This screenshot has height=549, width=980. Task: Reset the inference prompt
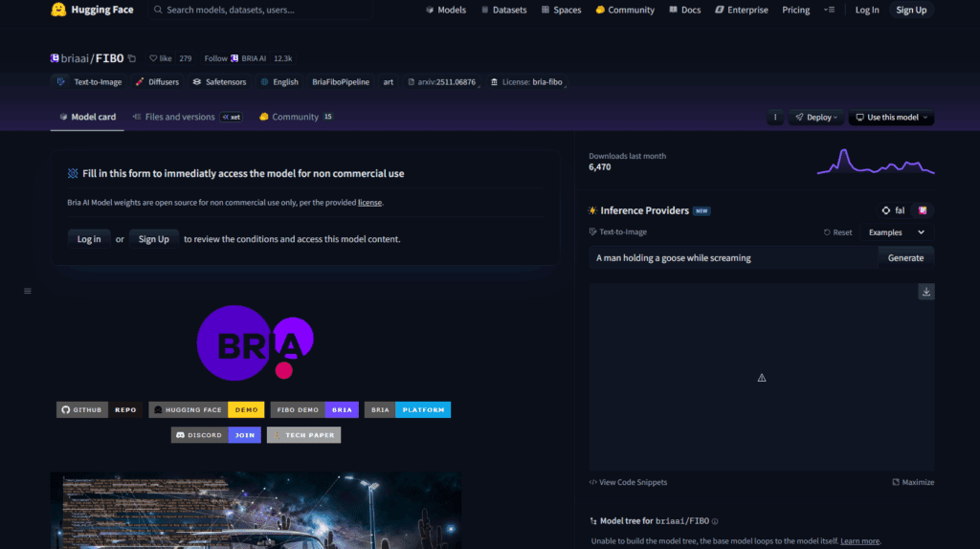pos(837,232)
